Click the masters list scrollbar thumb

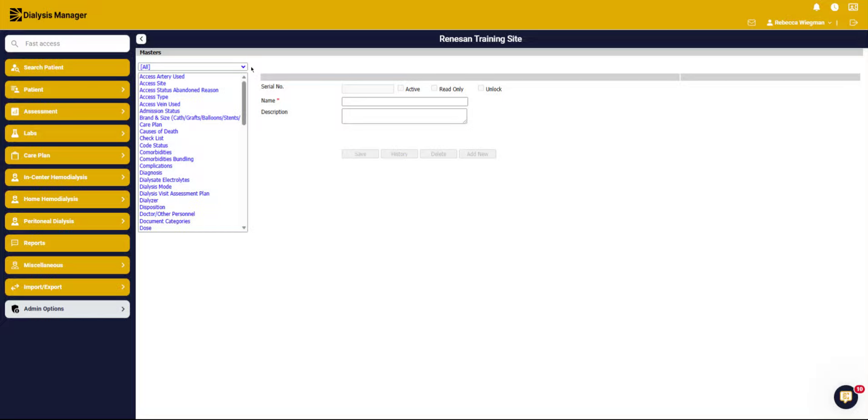click(x=244, y=103)
